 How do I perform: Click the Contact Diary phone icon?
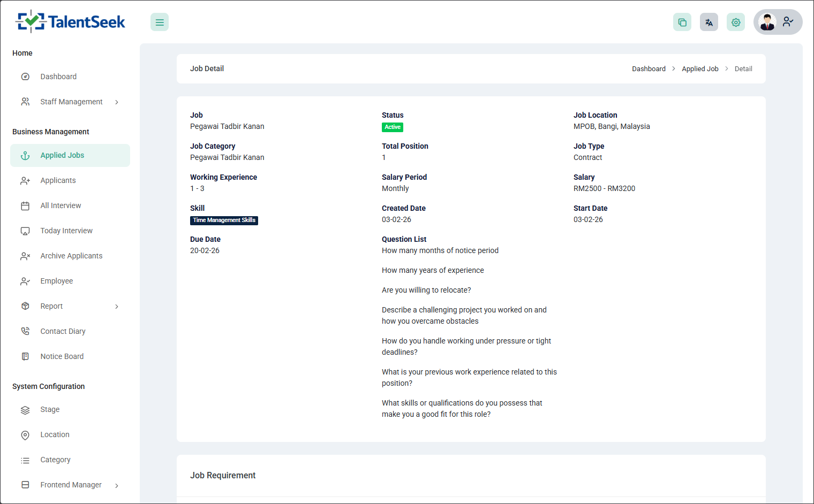point(25,331)
